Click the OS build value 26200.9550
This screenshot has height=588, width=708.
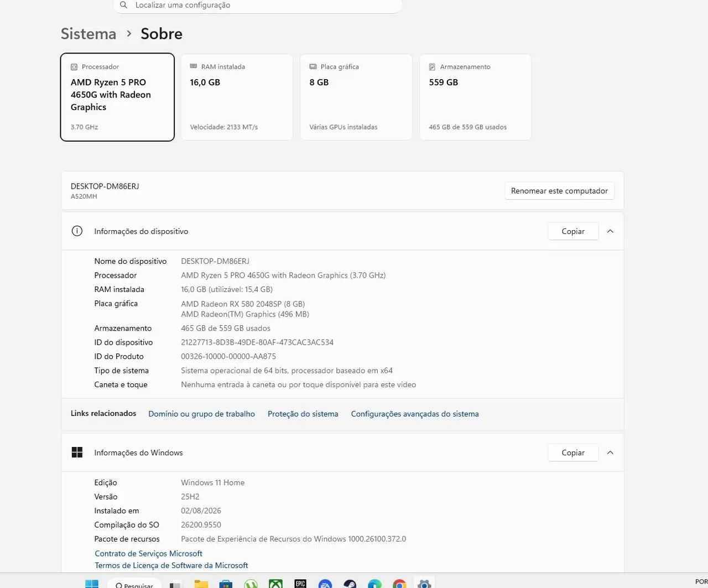201,524
